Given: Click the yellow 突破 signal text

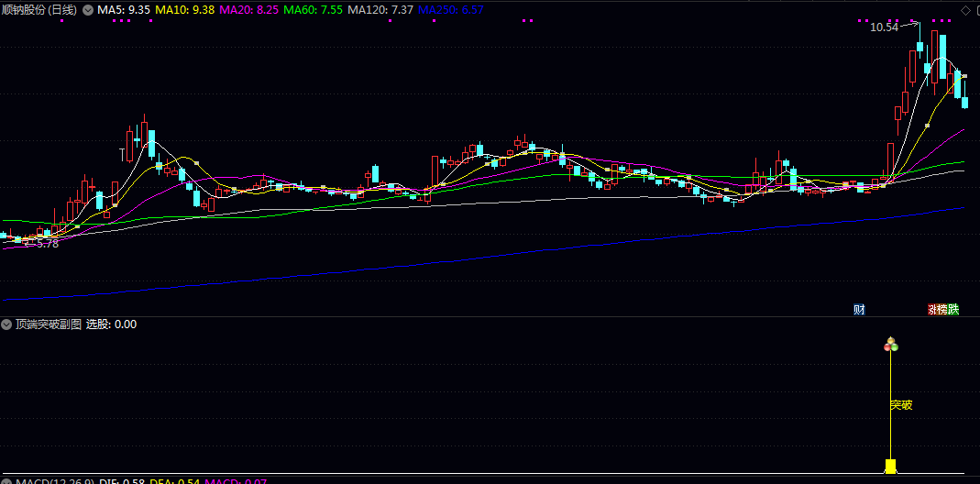Looking at the screenshot, I should tap(901, 404).
